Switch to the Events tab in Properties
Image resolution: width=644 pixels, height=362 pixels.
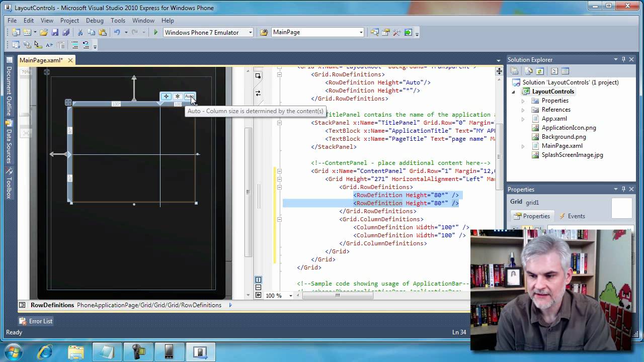(x=572, y=216)
